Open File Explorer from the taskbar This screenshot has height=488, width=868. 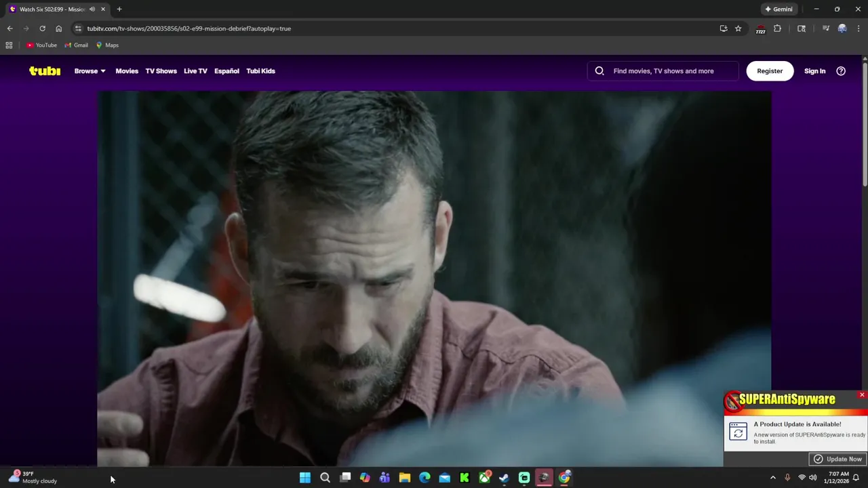(x=405, y=478)
